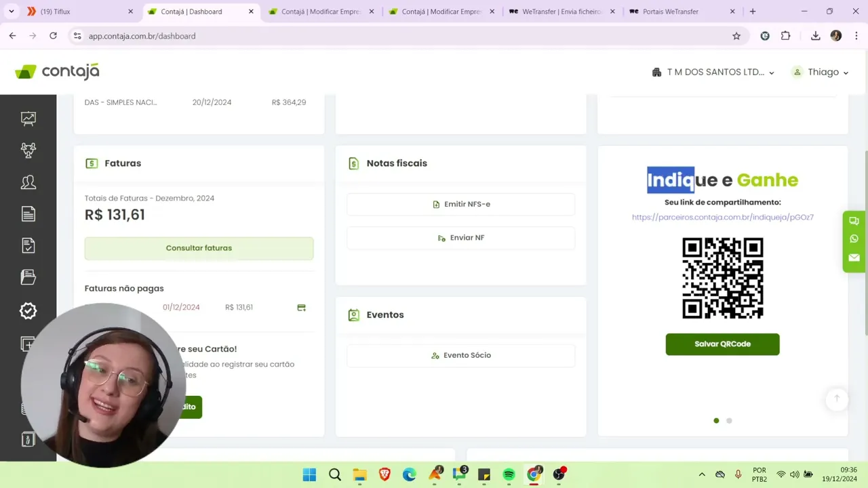Click Consultar faturas button
Image resolution: width=868 pixels, height=488 pixels.
pos(199,248)
